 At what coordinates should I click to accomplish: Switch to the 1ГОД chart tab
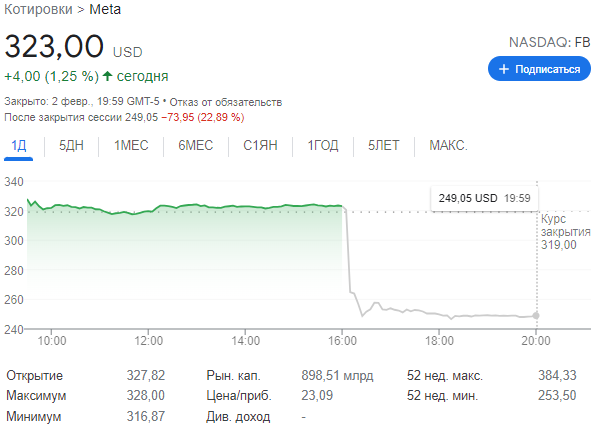pyautogui.click(x=323, y=145)
